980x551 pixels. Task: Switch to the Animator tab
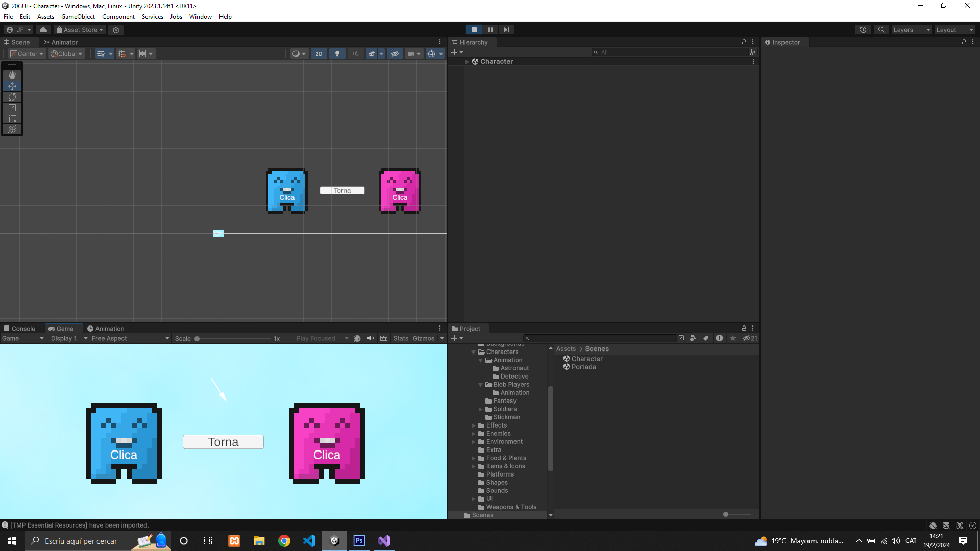pos(61,42)
